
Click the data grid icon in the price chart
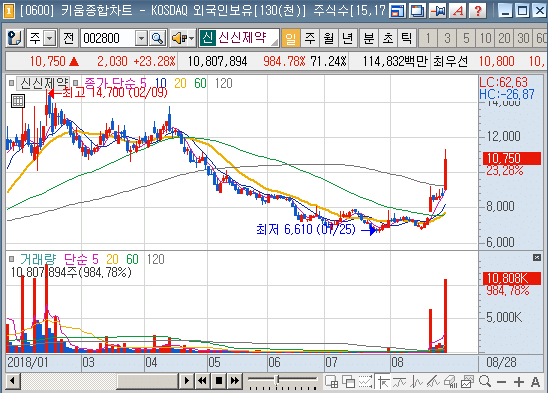[17, 101]
